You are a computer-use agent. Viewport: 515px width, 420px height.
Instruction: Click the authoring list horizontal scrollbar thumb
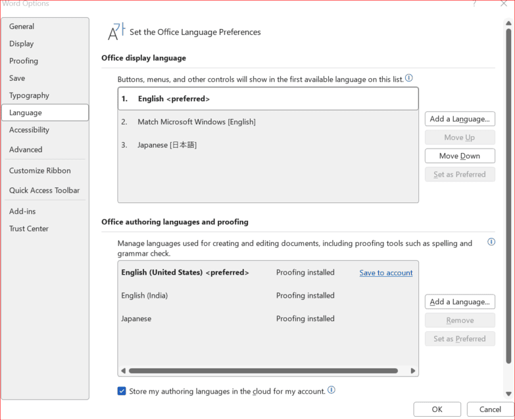point(263,371)
